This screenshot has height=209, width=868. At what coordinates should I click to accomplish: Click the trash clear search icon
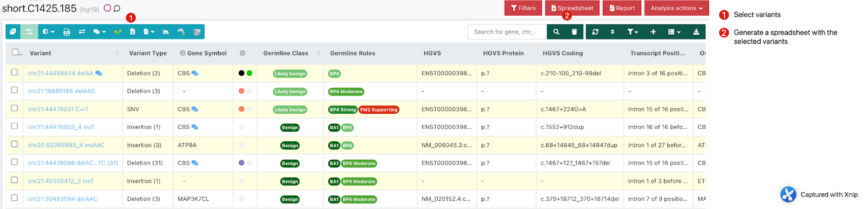pos(574,32)
